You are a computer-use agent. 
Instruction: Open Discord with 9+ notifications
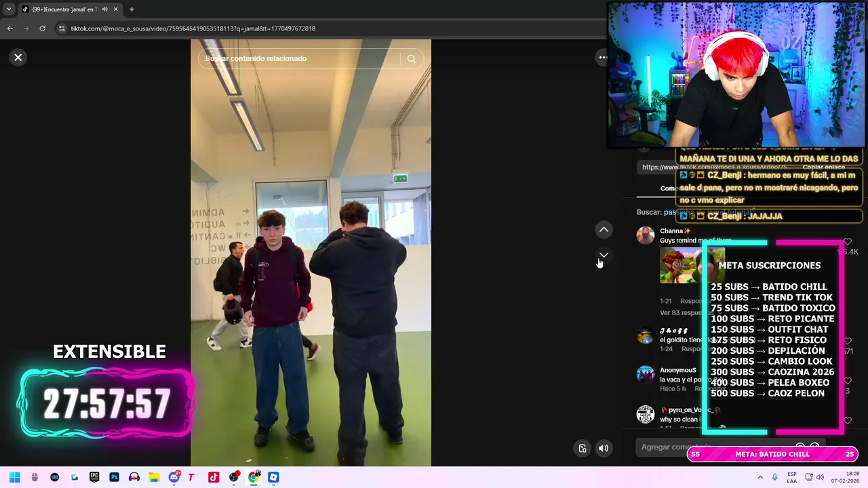[174, 477]
